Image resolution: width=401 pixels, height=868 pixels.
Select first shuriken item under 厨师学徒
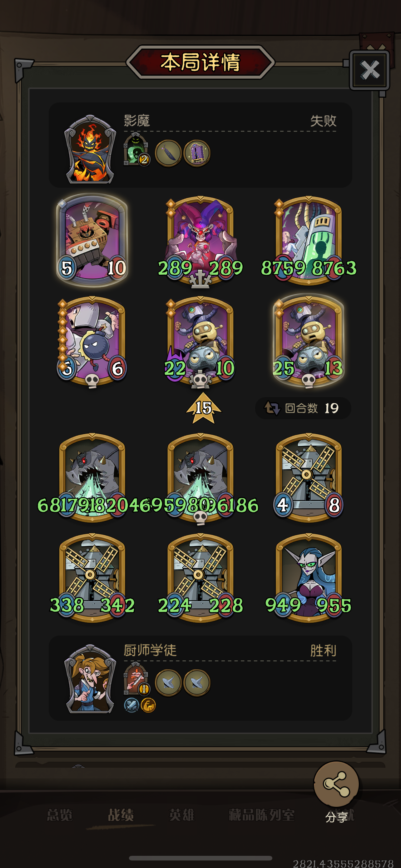168,683
